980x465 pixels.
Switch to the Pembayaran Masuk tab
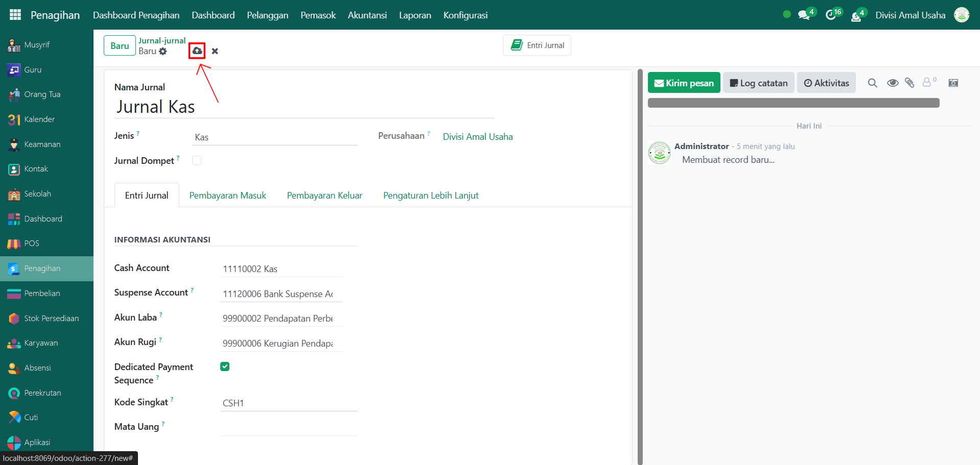coord(227,195)
